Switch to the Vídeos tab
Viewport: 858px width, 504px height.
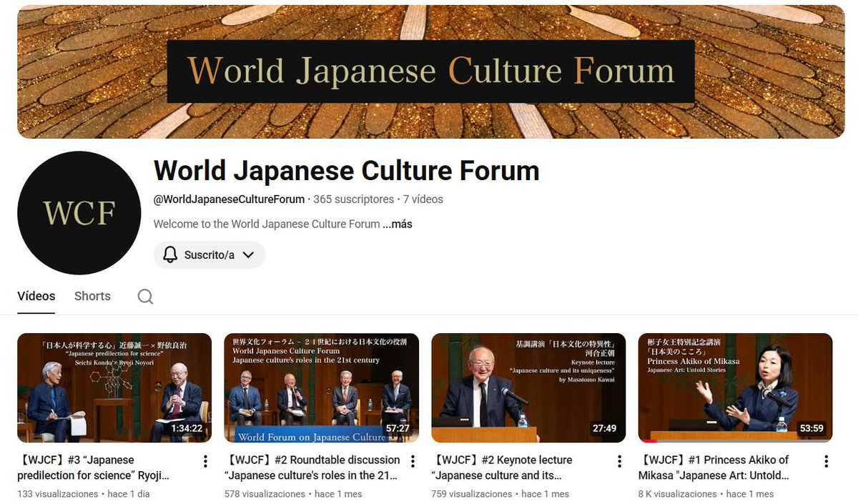[36, 296]
